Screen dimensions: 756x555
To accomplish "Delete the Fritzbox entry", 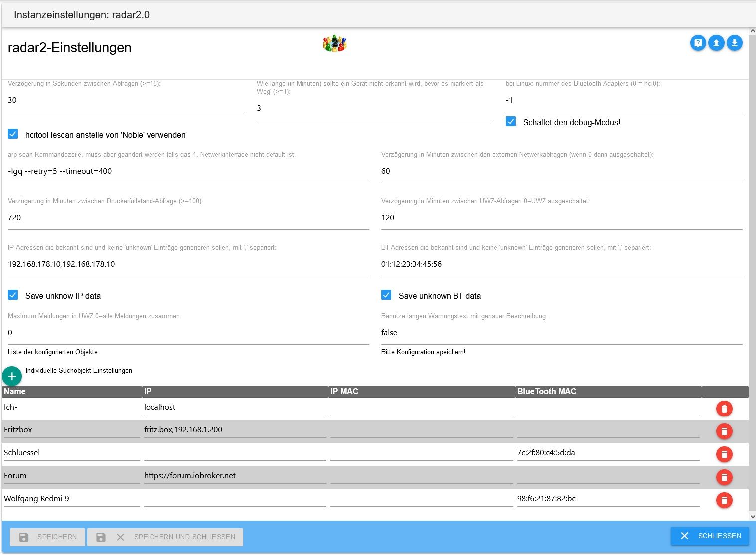I will pos(724,431).
